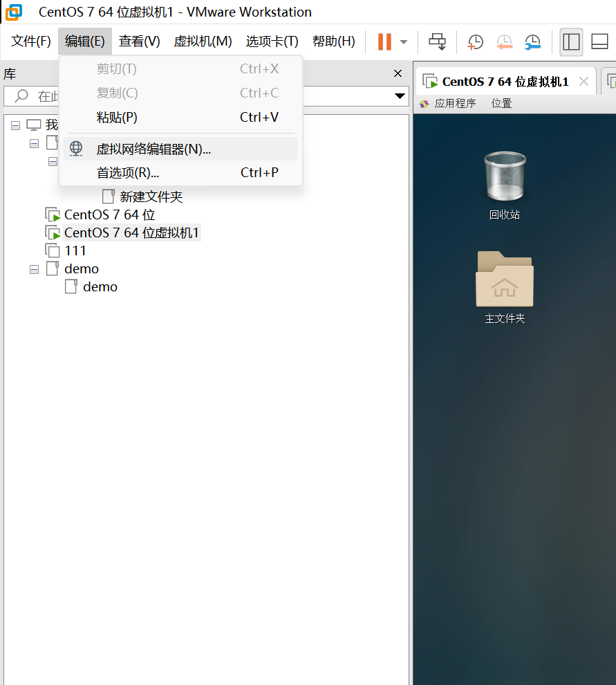Select the nested demo child item
Viewport: 616px width, 685px height.
(100, 286)
